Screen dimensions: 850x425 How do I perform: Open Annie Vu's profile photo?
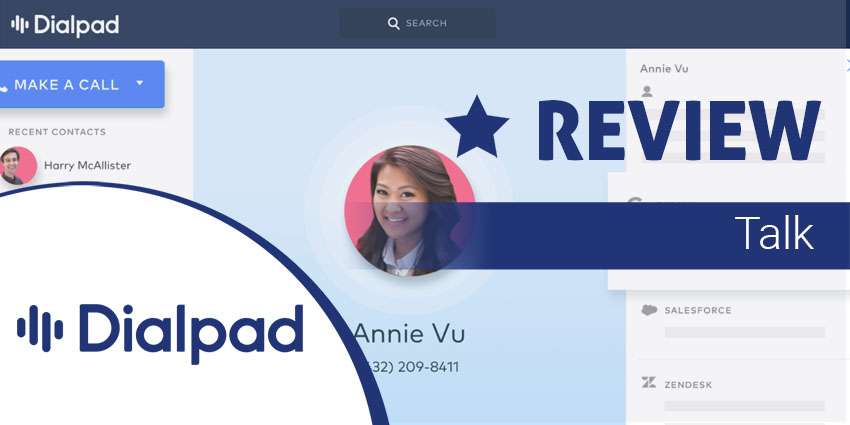409,210
